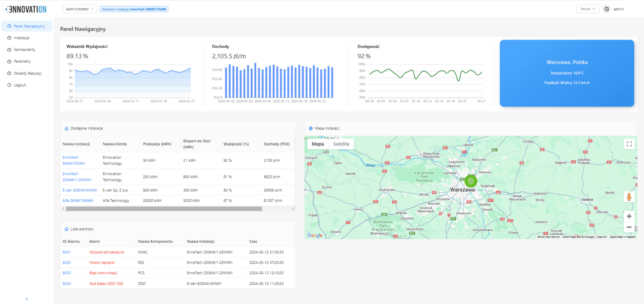Image resolution: width=644 pixels, height=304 pixels.
Task: Switch map to Satelita view
Action: point(341,144)
